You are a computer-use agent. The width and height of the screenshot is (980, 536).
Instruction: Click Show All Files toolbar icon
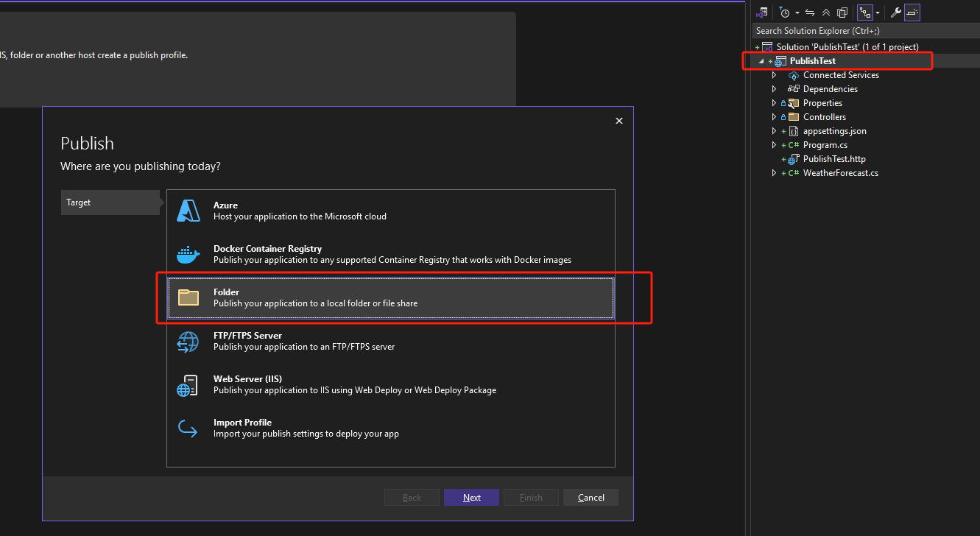(x=842, y=13)
